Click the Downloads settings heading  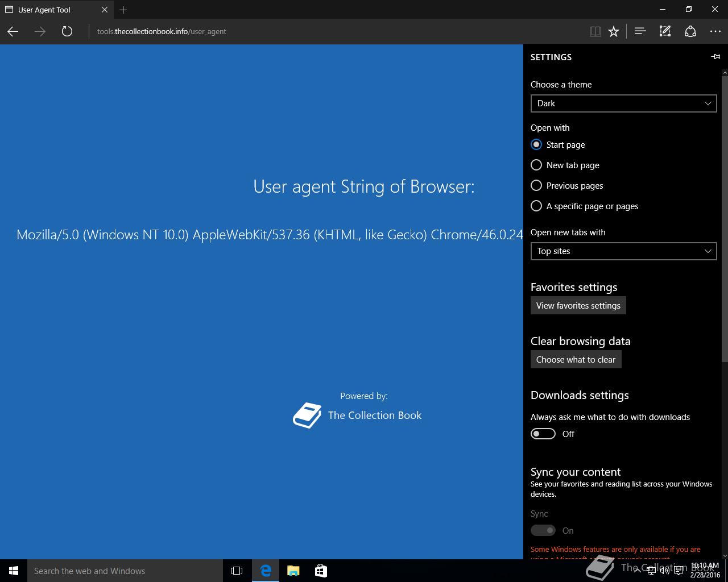click(580, 395)
